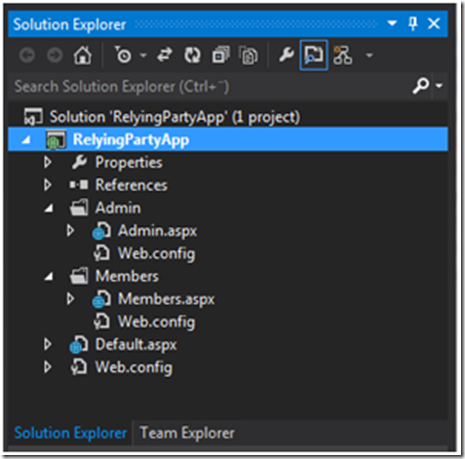Select the References tree item

(x=131, y=185)
